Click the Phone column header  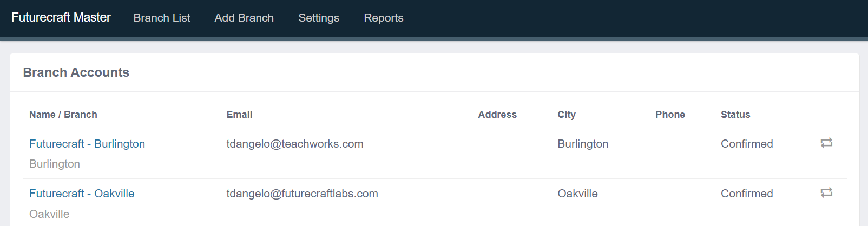pos(670,115)
